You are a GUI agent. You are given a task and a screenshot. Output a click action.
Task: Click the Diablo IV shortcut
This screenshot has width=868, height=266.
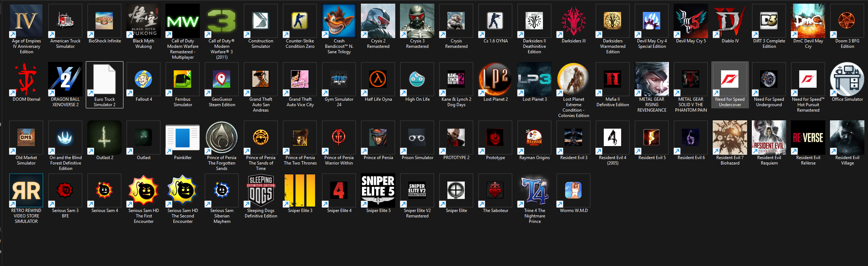point(730,21)
